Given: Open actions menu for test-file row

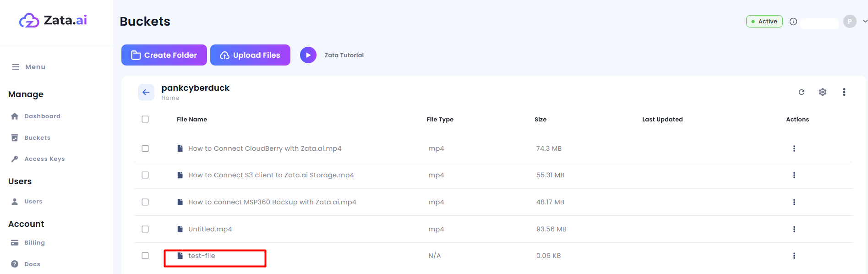Looking at the screenshot, I should pyautogui.click(x=794, y=256).
